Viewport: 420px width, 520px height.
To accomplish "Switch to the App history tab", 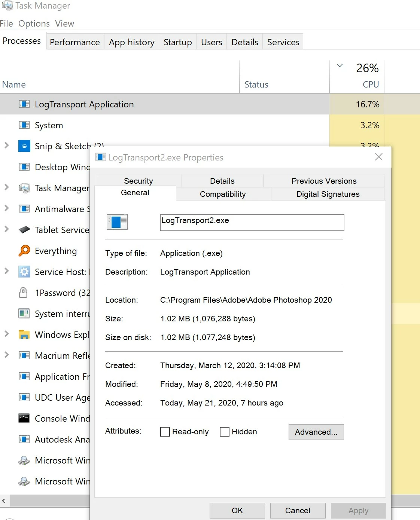I will tap(132, 42).
